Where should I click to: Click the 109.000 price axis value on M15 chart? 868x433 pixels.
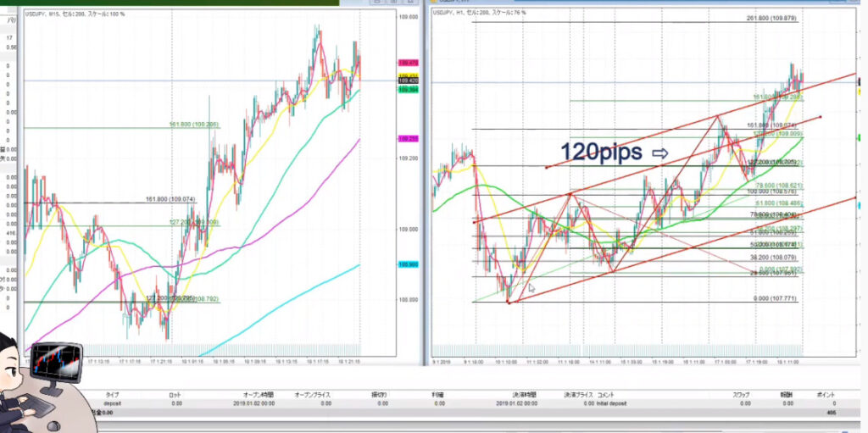tap(408, 230)
